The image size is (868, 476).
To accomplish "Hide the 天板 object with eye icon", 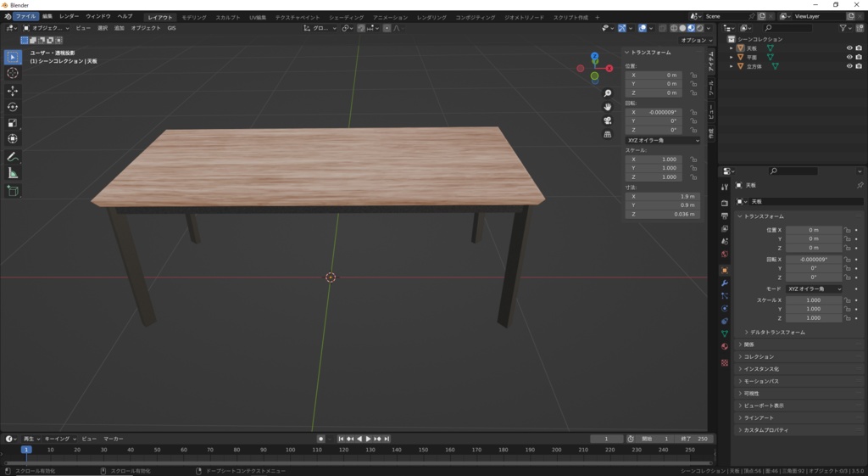I will click(849, 48).
